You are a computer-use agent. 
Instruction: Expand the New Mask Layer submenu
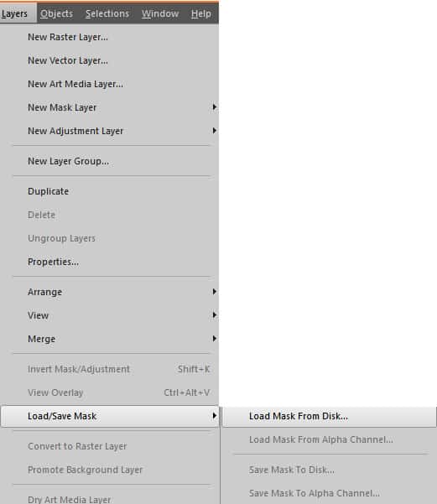pos(109,107)
